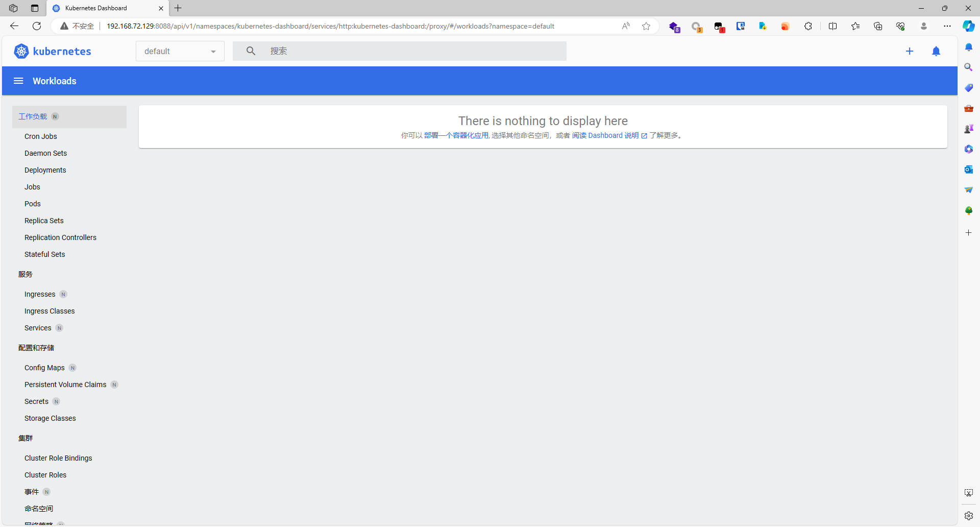
Task: Click the sidebar shopping tag icon
Action: tap(968, 88)
